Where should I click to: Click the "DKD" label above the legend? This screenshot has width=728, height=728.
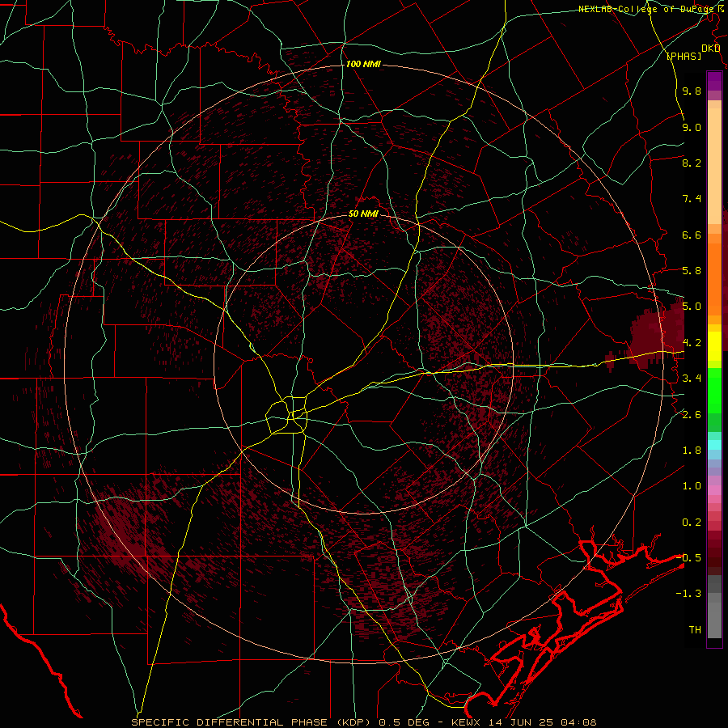point(710,49)
